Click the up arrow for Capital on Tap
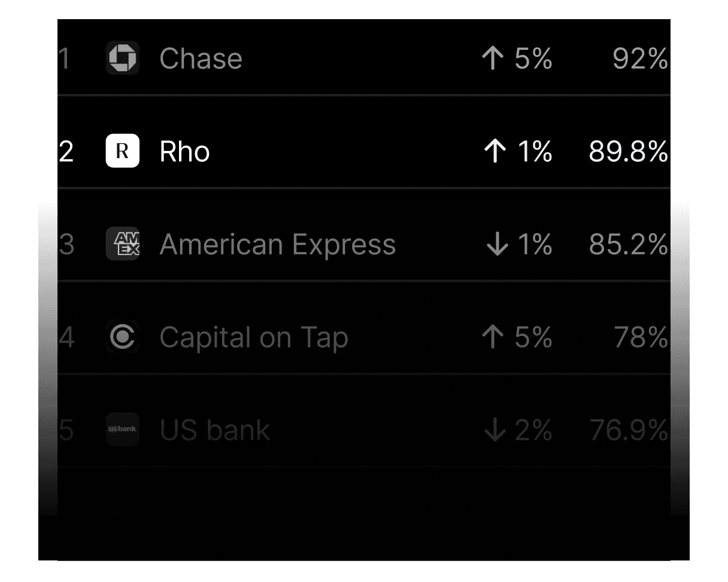Image resolution: width=728 pixels, height=582 pixels. pos(493,337)
